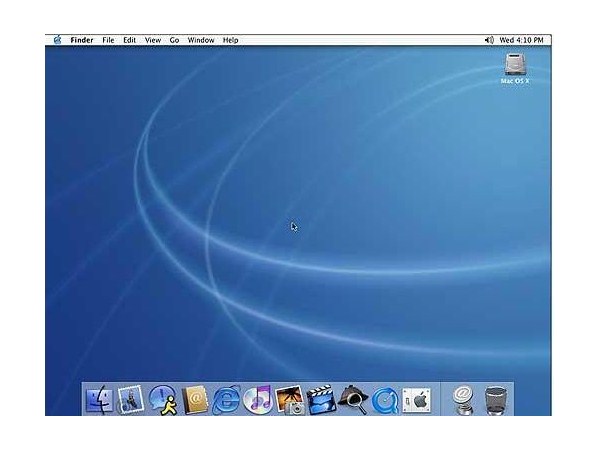Open Finder from the Dock
The image size is (600, 450).
click(99, 400)
